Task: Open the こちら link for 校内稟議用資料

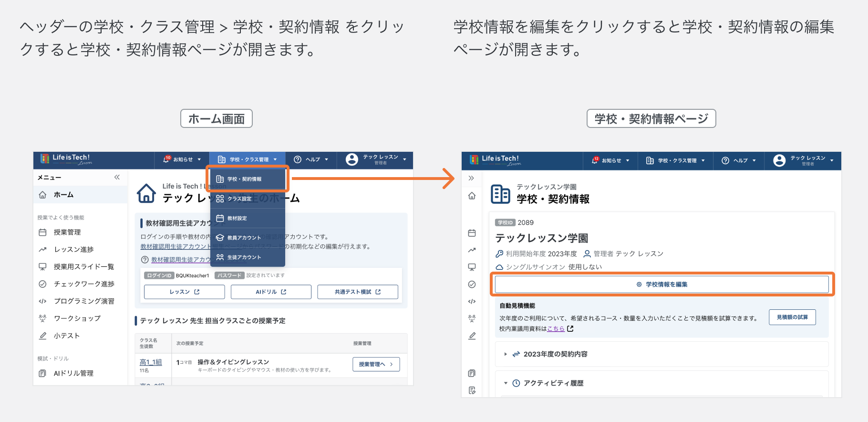Action: tap(556, 328)
